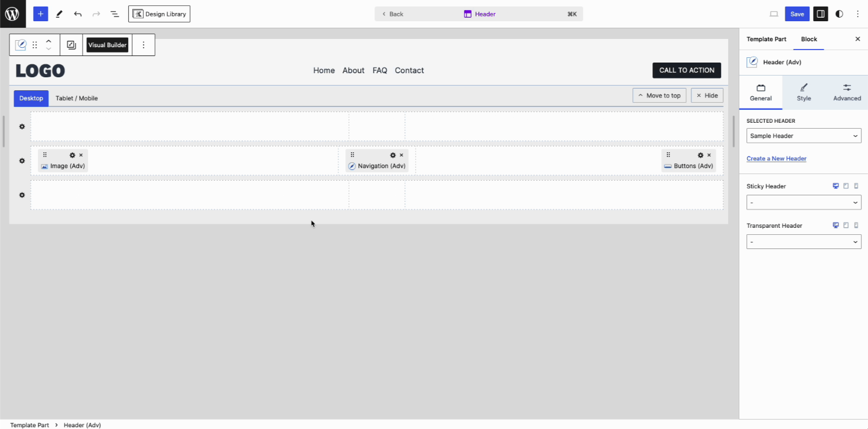The image size is (868, 429).
Task: Open the Document Overview list icon
Action: [x=115, y=14]
